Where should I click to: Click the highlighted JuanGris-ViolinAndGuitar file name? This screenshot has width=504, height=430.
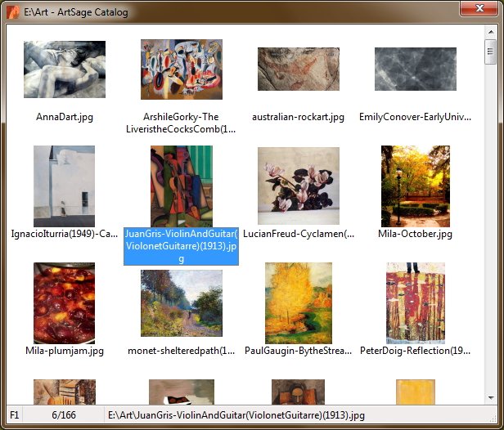tap(182, 246)
